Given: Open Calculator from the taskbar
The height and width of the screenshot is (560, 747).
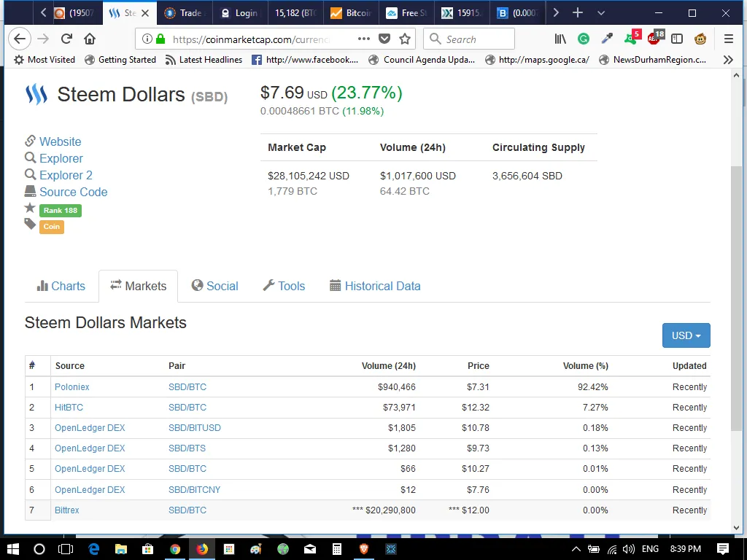Looking at the screenshot, I should click(337, 549).
